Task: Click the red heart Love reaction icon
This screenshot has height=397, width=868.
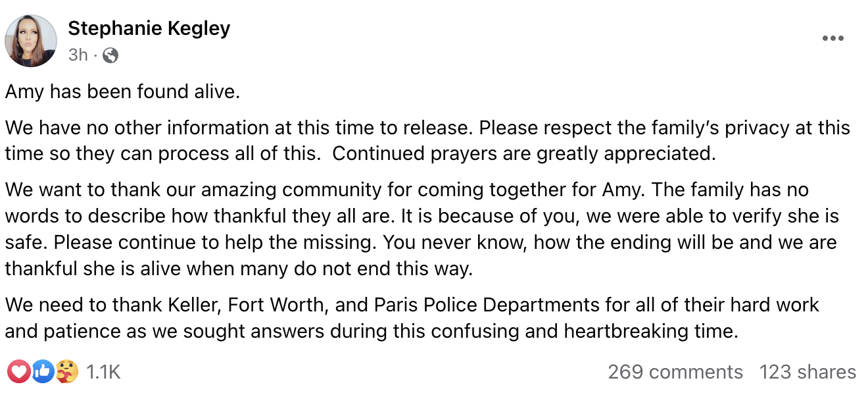Action: click(x=20, y=372)
